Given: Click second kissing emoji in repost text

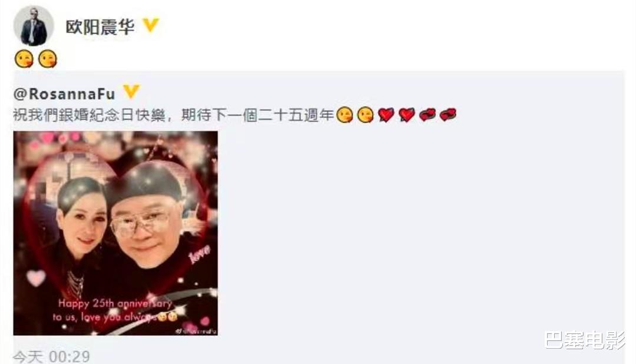Looking at the screenshot, I should (x=365, y=115).
